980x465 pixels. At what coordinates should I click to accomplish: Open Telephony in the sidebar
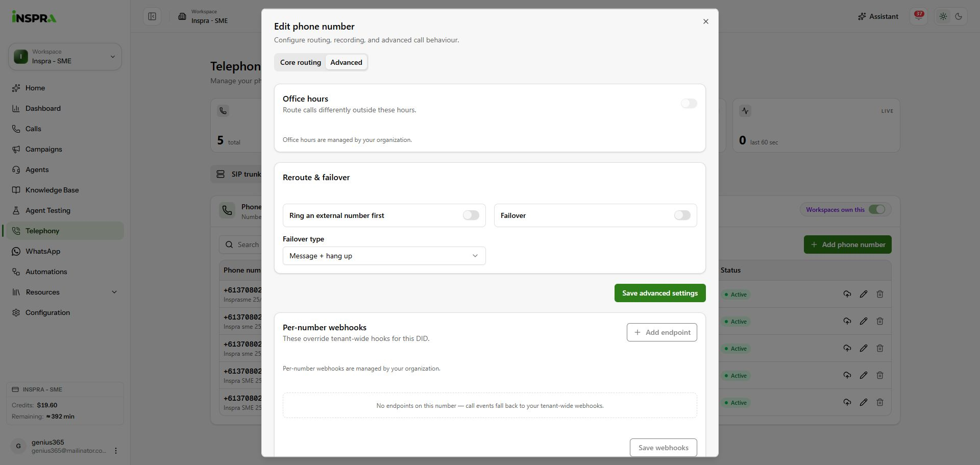[65, 231]
